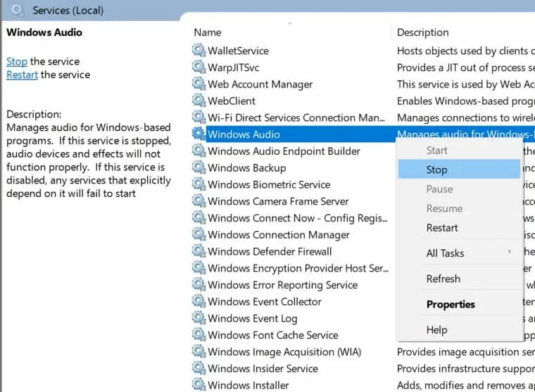535x392 pixels.
Task: Select the WebClient name text
Action: (x=232, y=101)
